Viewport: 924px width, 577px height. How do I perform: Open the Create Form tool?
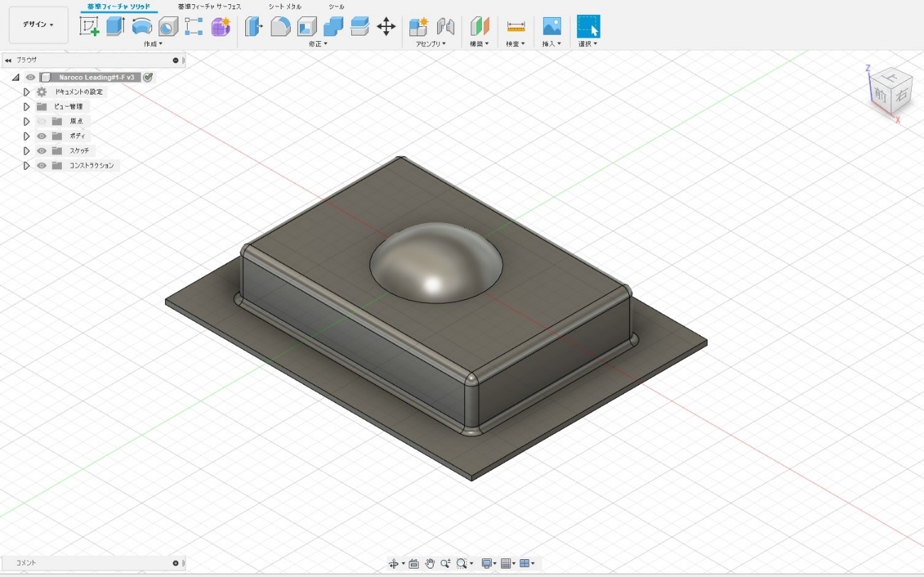coord(220,26)
